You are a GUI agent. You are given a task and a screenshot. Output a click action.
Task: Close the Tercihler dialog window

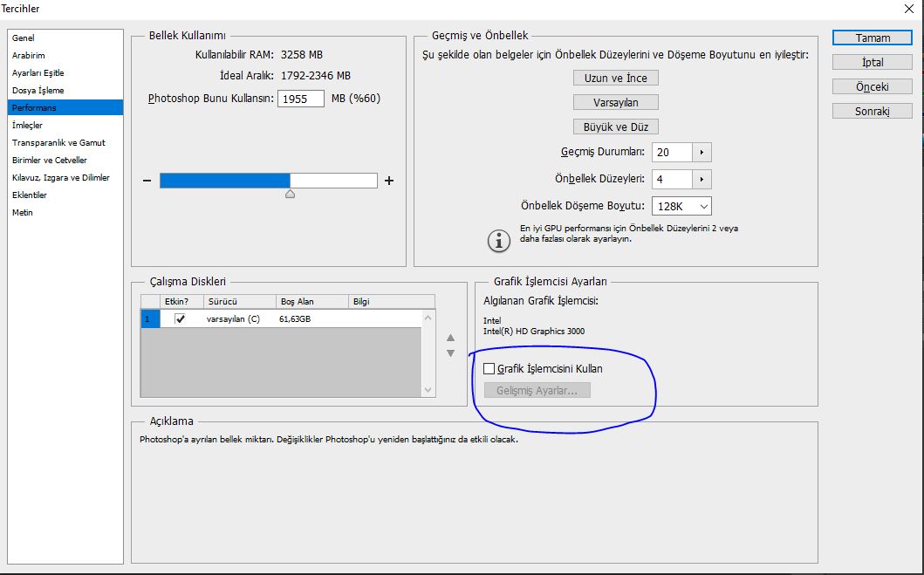[x=909, y=9]
